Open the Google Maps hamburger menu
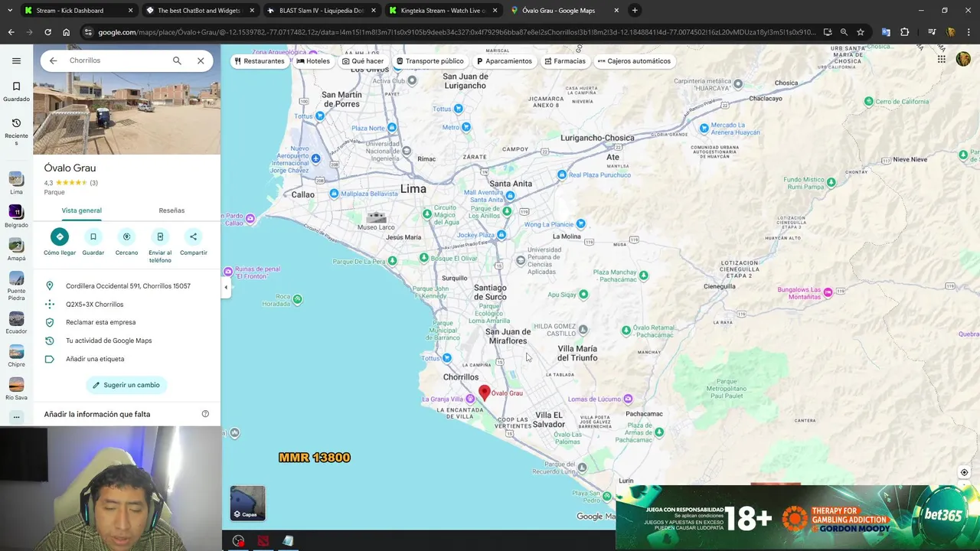The image size is (980, 551). tap(16, 60)
